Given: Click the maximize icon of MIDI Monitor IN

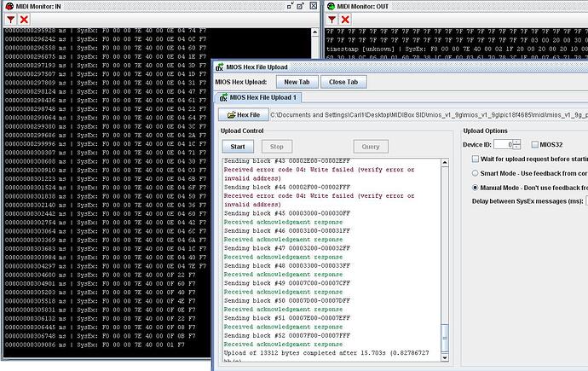Looking at the screenshot, I should (x=300, y=6).
